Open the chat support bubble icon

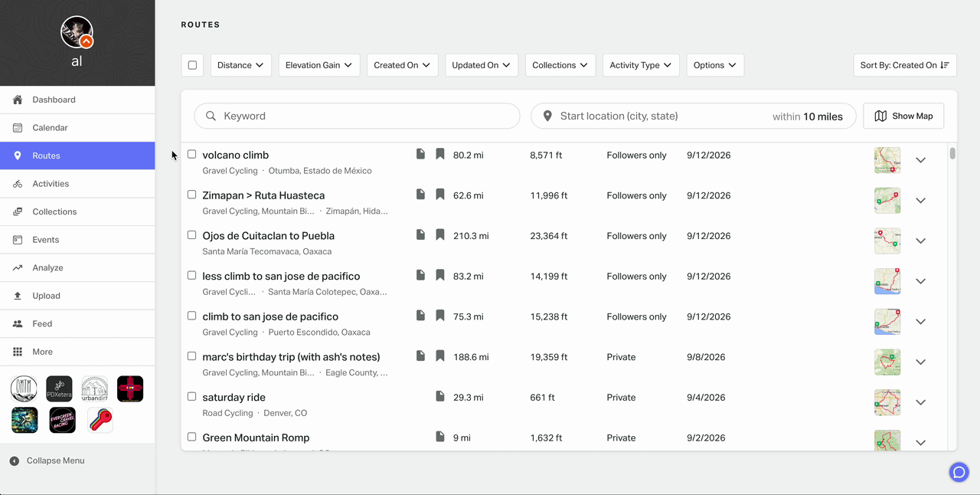[x=959, y=472]
